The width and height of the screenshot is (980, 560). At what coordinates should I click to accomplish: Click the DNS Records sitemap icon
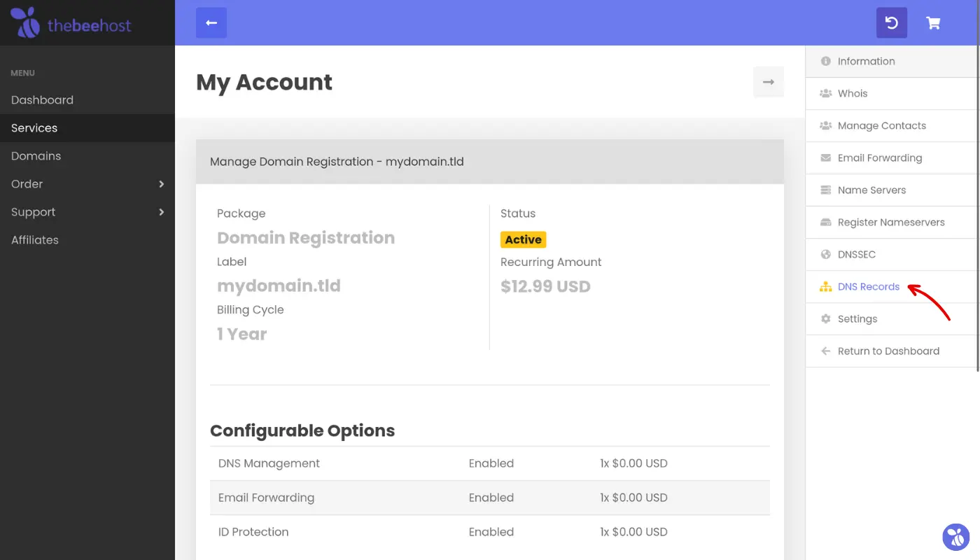click(x=825, y=287)
